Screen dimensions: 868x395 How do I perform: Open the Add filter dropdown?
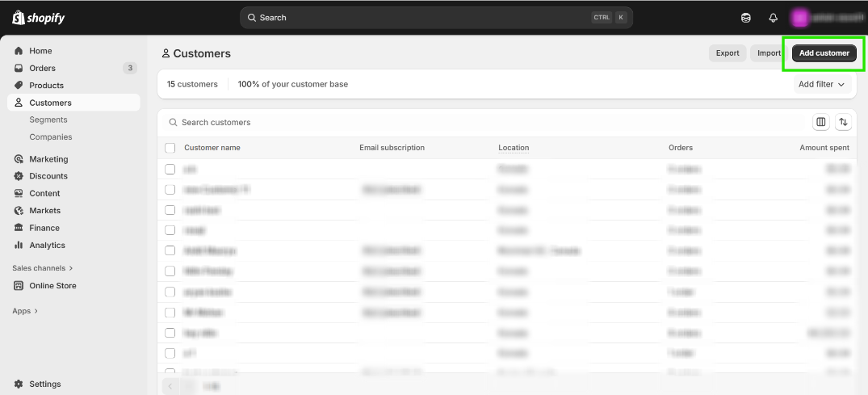click(821, 84)
